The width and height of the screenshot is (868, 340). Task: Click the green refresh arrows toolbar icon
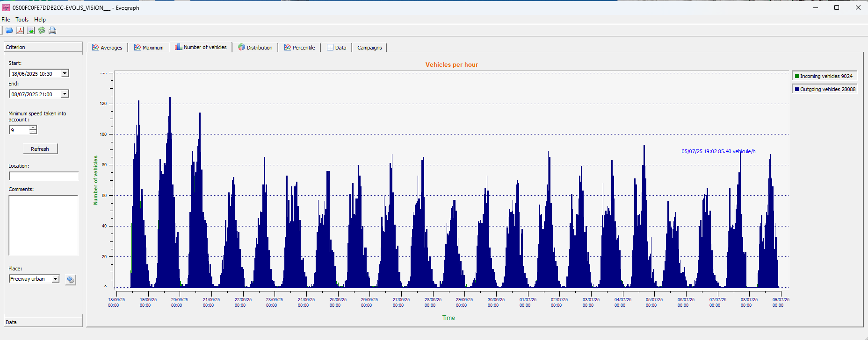point(42,30)
